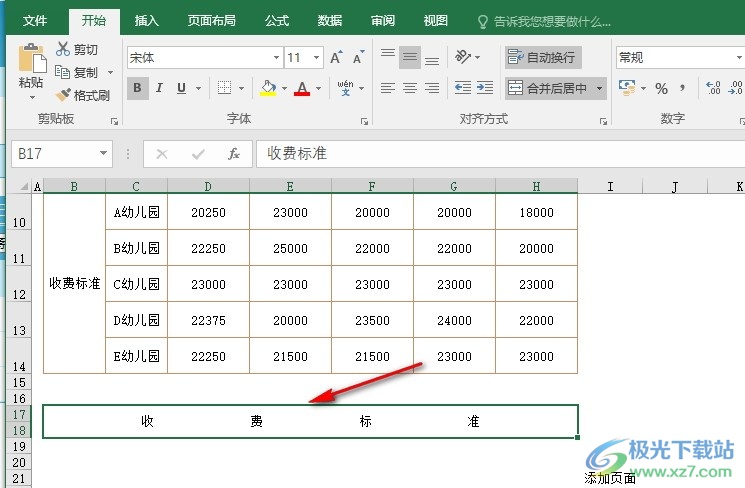Open merge and center dropdown arrow
745x488 pixels.
[599, 88]
